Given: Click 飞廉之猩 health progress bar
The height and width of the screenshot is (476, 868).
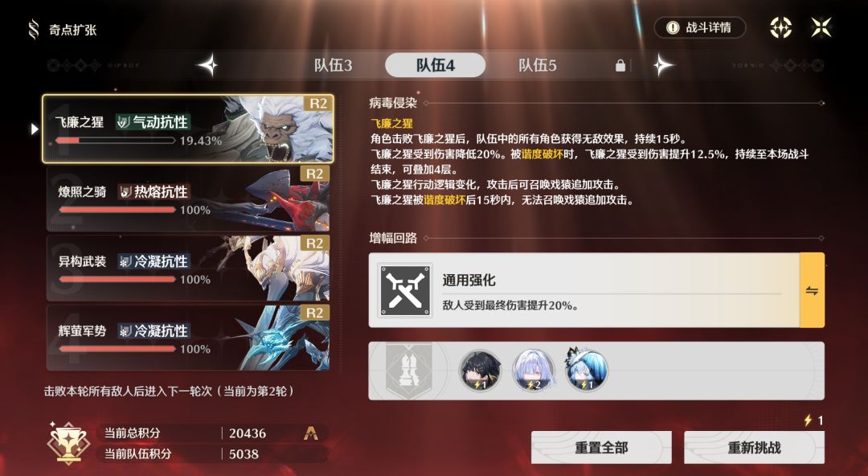Looking at the screenshot, I should coord(115,141).
